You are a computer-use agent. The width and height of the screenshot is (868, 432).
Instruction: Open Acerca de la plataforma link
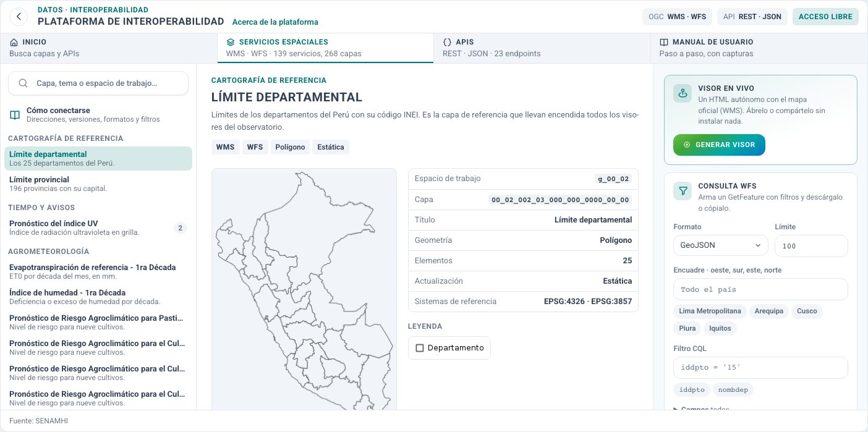(275, 22)
